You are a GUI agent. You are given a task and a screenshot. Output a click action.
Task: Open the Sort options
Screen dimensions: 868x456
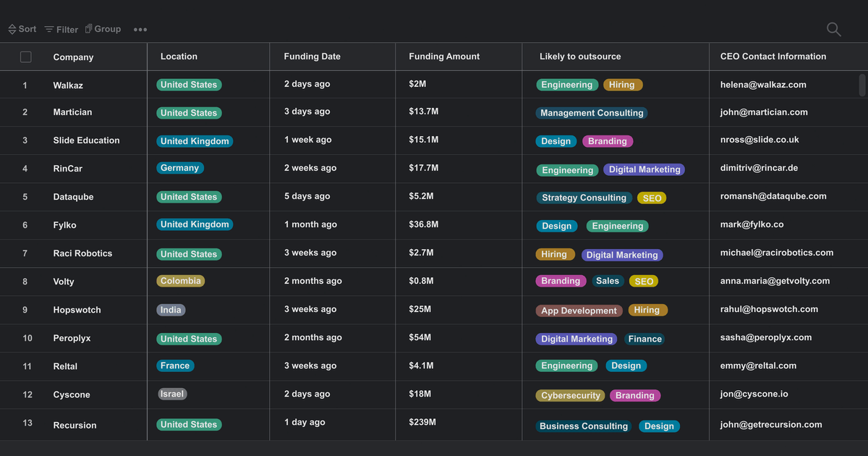click(x=22, y=29)
